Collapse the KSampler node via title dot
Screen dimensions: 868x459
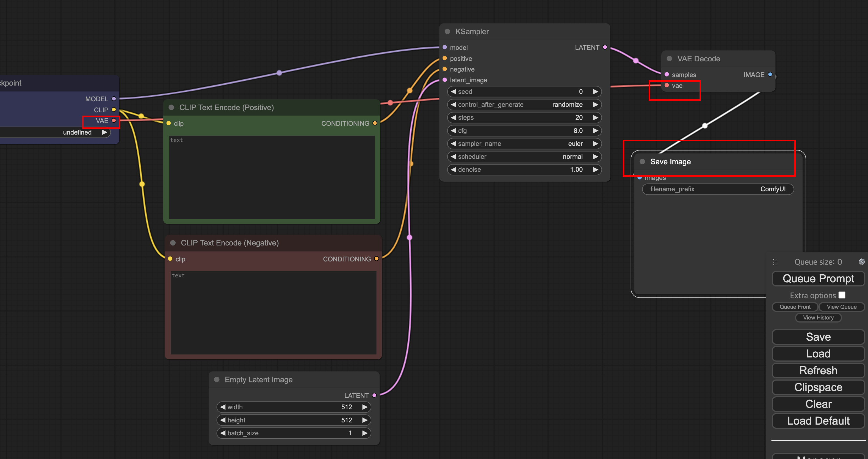click(x=447, y=31)
